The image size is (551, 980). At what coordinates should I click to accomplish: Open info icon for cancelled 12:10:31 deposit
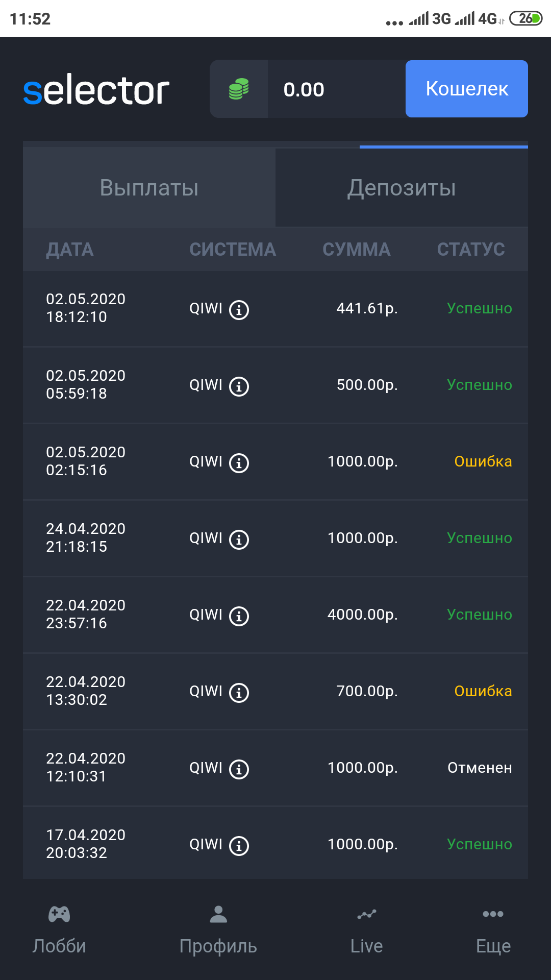pyautogui.click(x=239, y=769)
